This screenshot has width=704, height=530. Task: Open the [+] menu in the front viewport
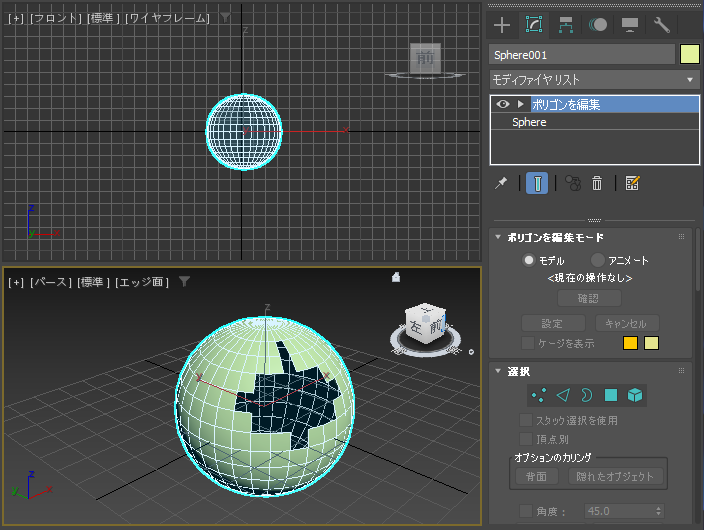click(x=15, y=18)
